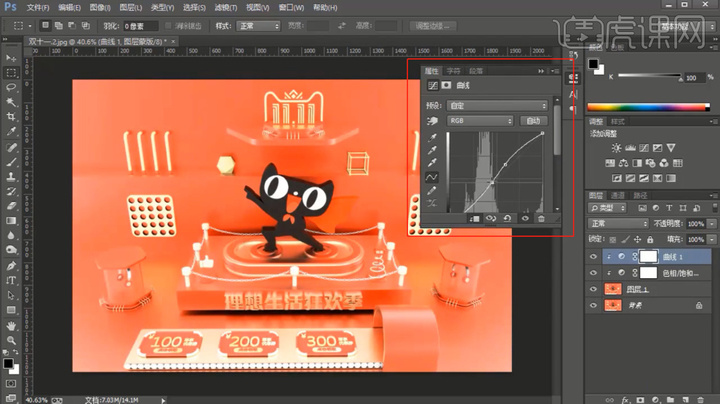This screenshot has width=720, height=404.
Task: Open the 预设 preset dropdown in Curves
Action: (497, 106)
